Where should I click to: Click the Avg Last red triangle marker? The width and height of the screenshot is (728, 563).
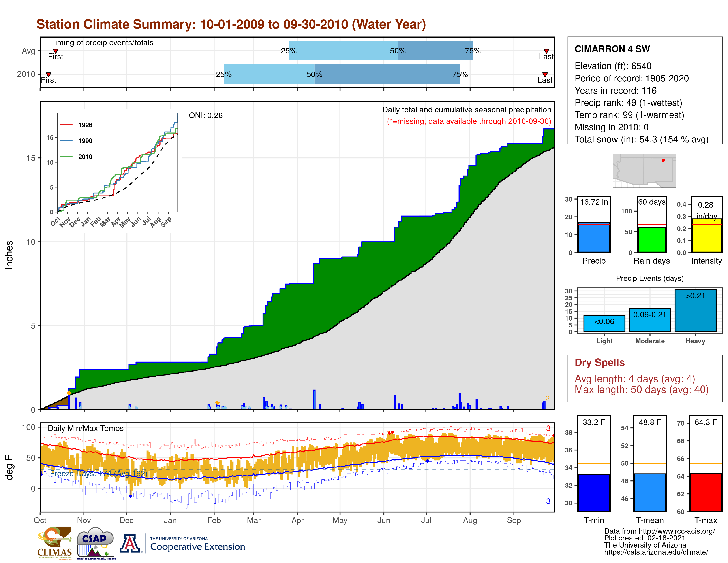pos(546,51)
